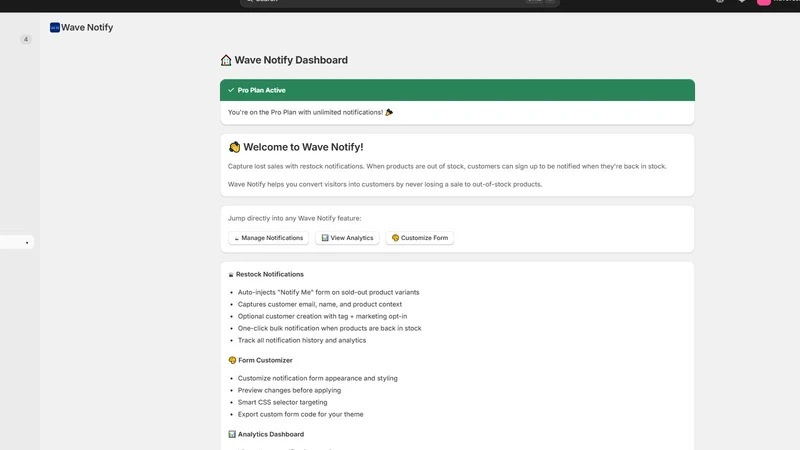Screen dimensions: 800x450
Task: Open the View Analytics page
Action: [347, 238]
